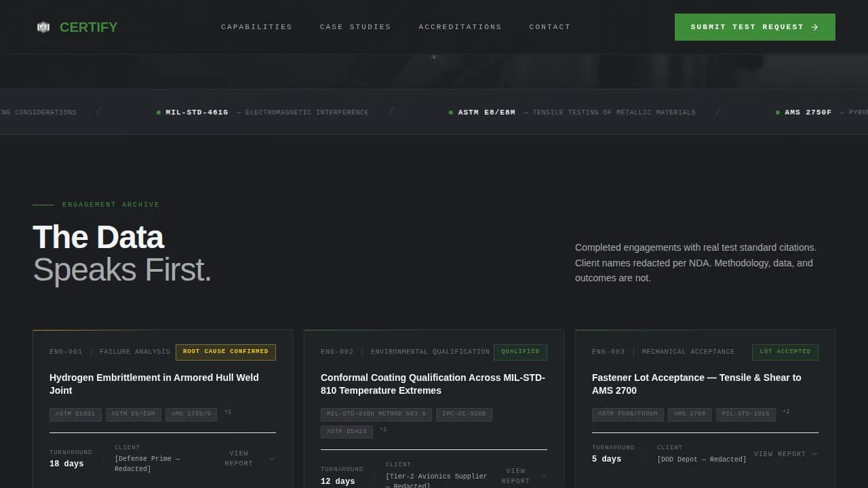Select the ROOT CAUSE CONFIRMED status badge
The width and height of the screenshot is (868, 488).
click(x=225, y=352)
